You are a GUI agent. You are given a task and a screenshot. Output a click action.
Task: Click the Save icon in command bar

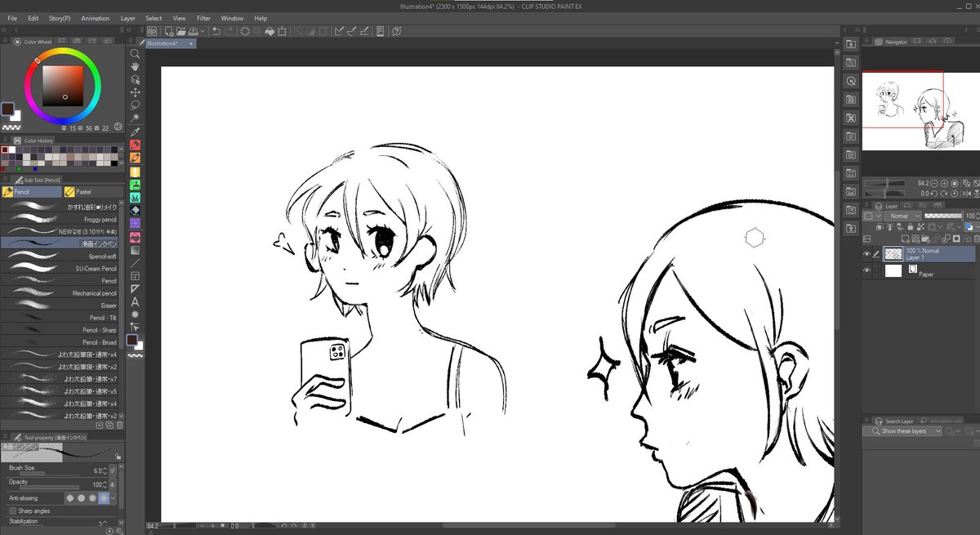(x=193, y=31)
